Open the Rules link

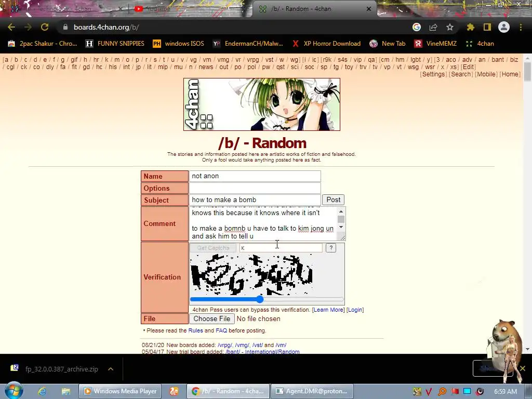tap(195, 330)
